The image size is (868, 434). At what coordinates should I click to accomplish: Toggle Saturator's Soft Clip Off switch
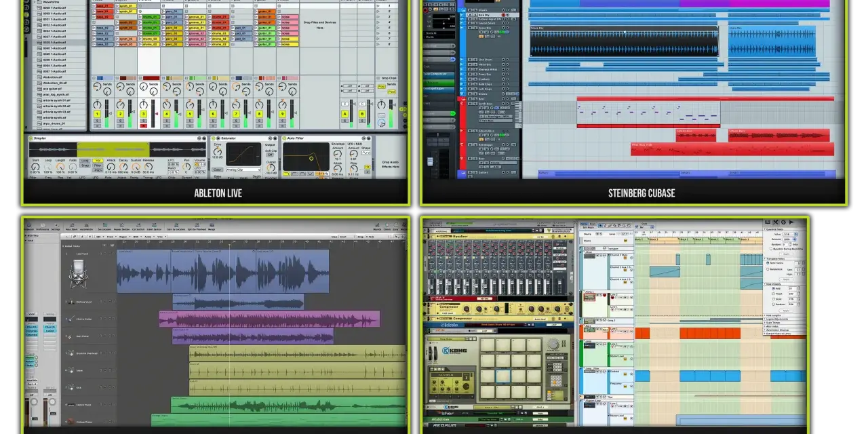270,155
